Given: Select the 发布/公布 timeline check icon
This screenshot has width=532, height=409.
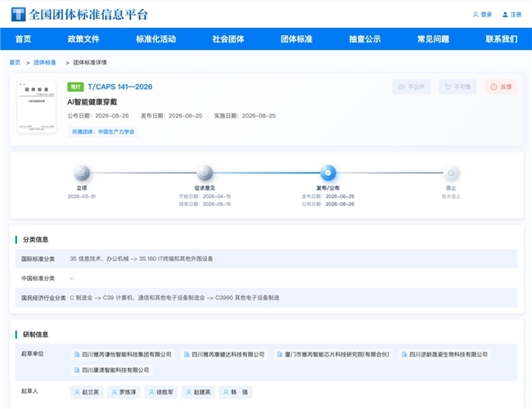Looking at the screenshot, I should point(328,173).
